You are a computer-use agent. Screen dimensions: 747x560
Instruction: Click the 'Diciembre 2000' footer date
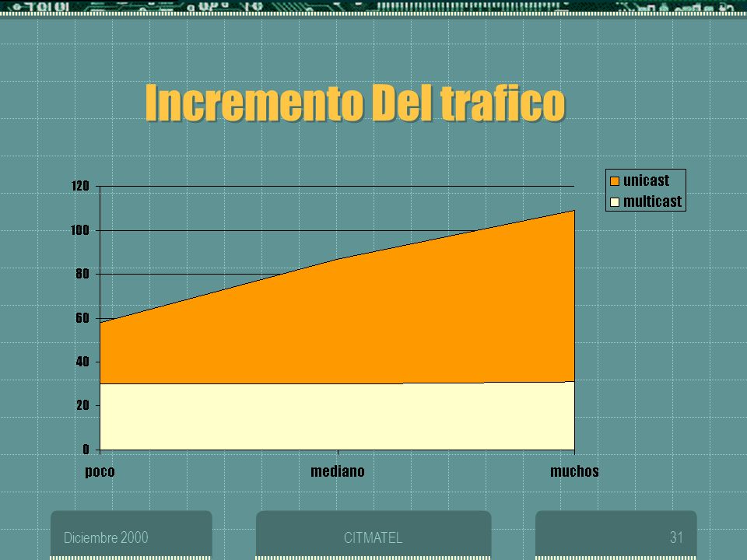click(106, 537)
